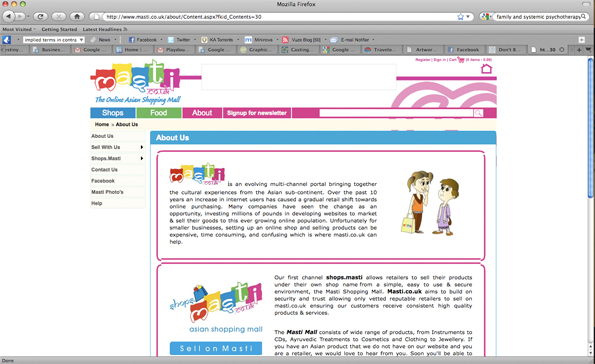The image size is (595, 364).
Task: Open the Contact Us sidebar link
Action: [104, 170]
